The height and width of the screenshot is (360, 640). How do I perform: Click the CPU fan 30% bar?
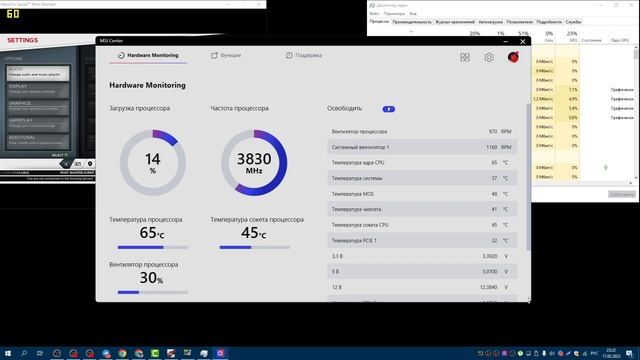coord(153,292)
